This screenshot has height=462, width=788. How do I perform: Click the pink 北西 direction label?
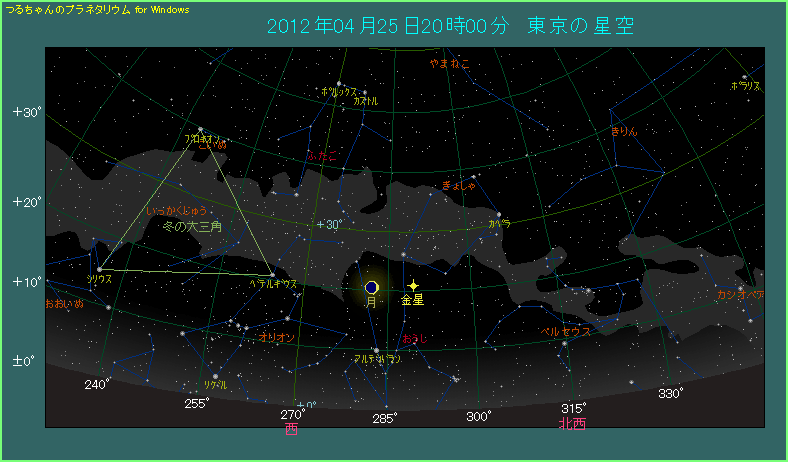pos(572,424)
